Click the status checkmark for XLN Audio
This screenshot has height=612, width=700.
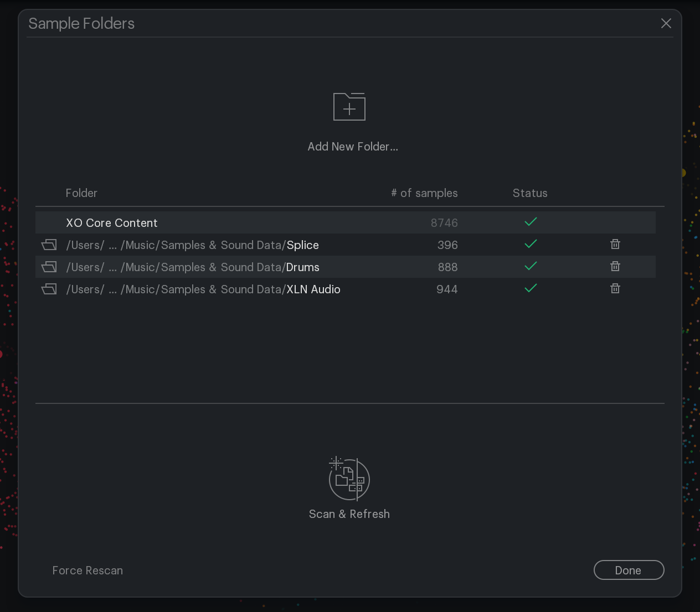[531, 288]
